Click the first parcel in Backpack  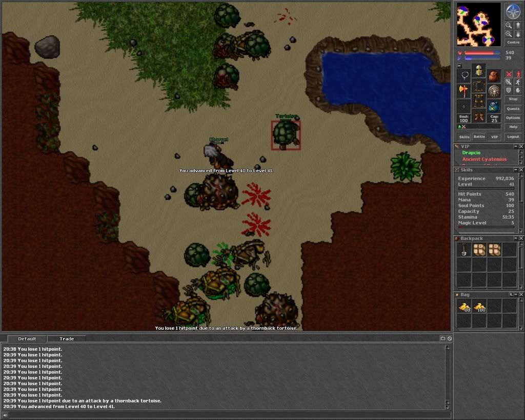pyautogui.click(x=479, y=250)
